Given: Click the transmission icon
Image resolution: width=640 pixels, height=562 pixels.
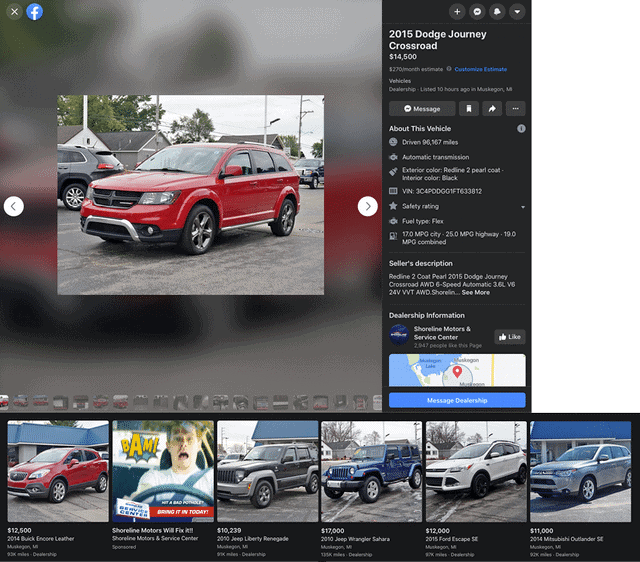Looking at the screenshot, I should pyautogui.click(x=393, y=157).
